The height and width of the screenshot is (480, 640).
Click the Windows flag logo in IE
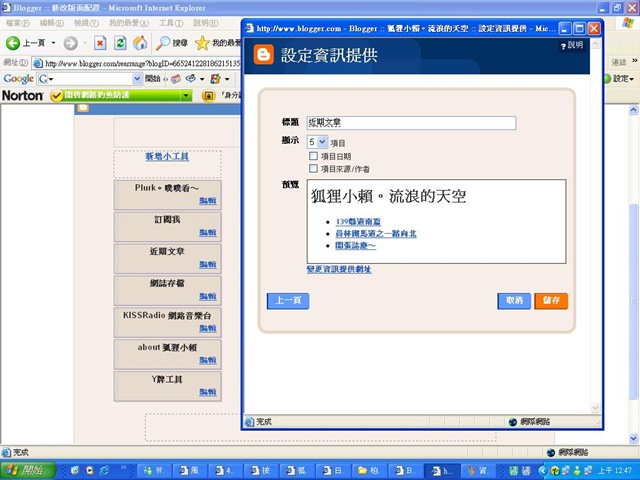628,23
